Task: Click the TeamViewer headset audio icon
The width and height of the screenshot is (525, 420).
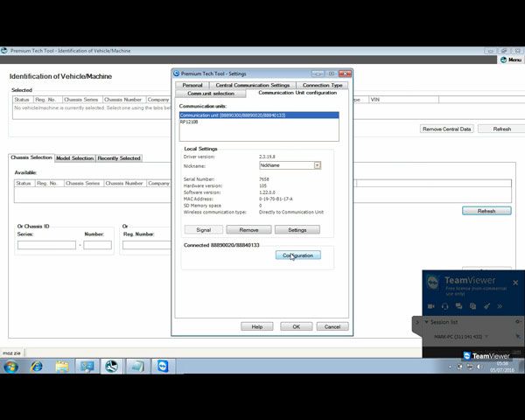Action: 444,306
